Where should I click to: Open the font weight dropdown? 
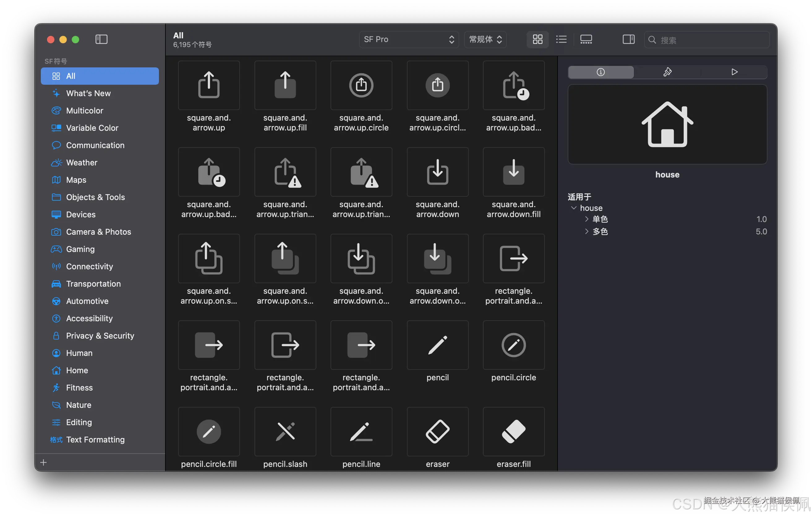485,40
